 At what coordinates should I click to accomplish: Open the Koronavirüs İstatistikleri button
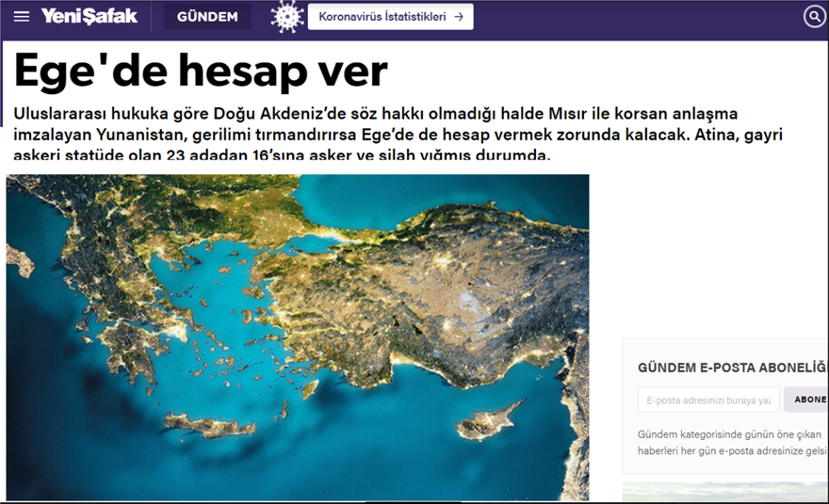(391, 17)
